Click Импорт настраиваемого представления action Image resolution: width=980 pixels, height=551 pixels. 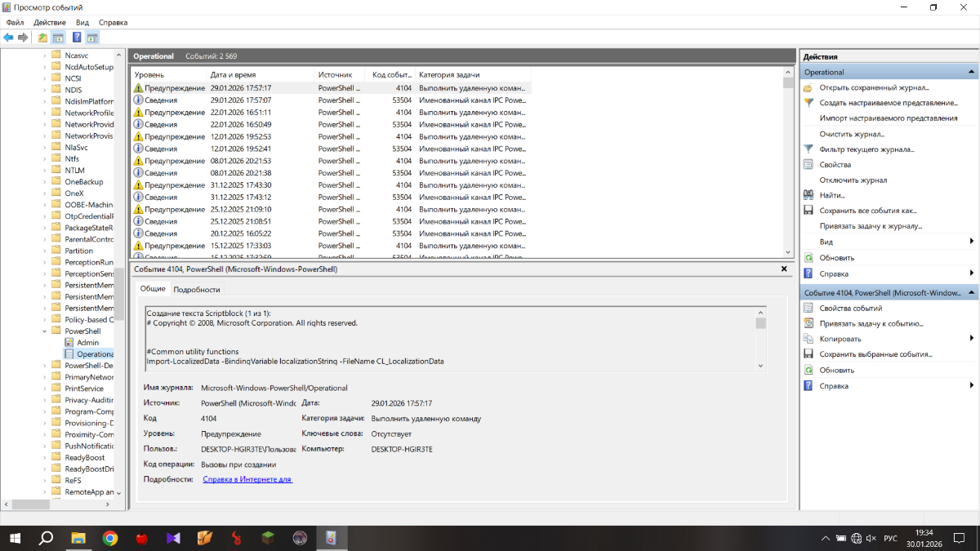(889, 118)
